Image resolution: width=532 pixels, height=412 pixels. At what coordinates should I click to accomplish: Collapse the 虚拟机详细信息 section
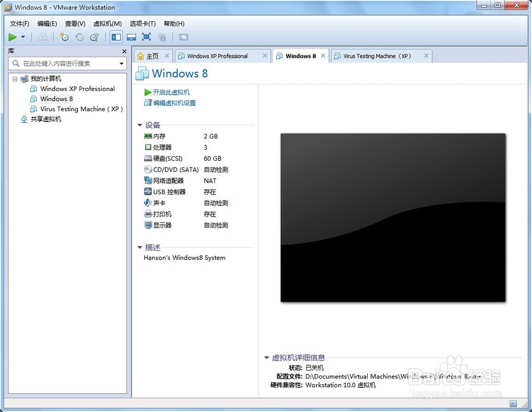click(x=267, y=357)
